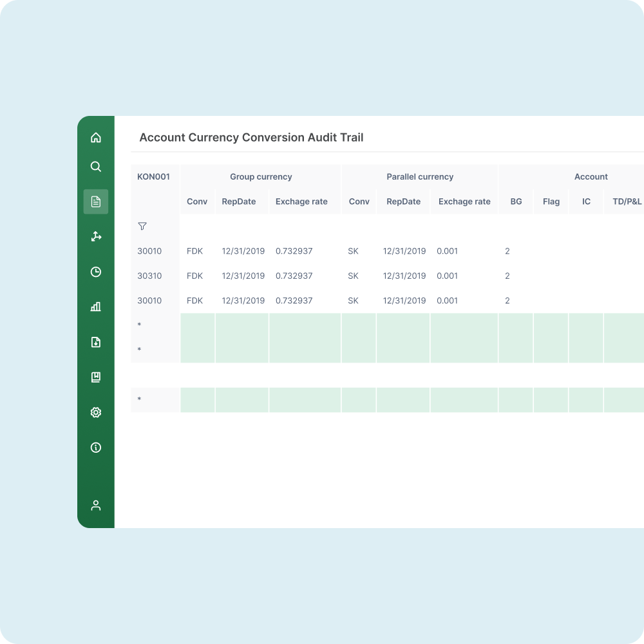Viewport: 644px width, 644px height.
Task: Click the file download import icon
Action: [x=96, y=342]
